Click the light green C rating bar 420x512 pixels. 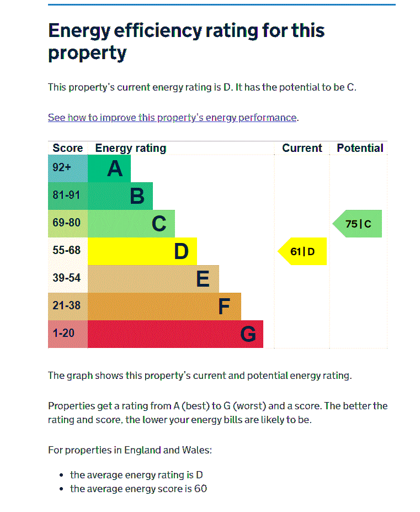(x=131, y=224)
